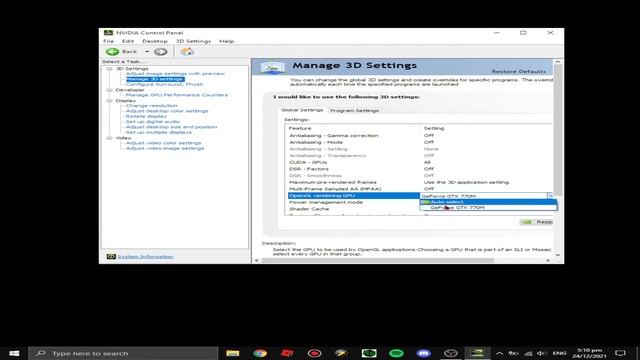Open Adjust desktop color settings
The height and width of the screenshot is (360, 640).
click(167, 111)
